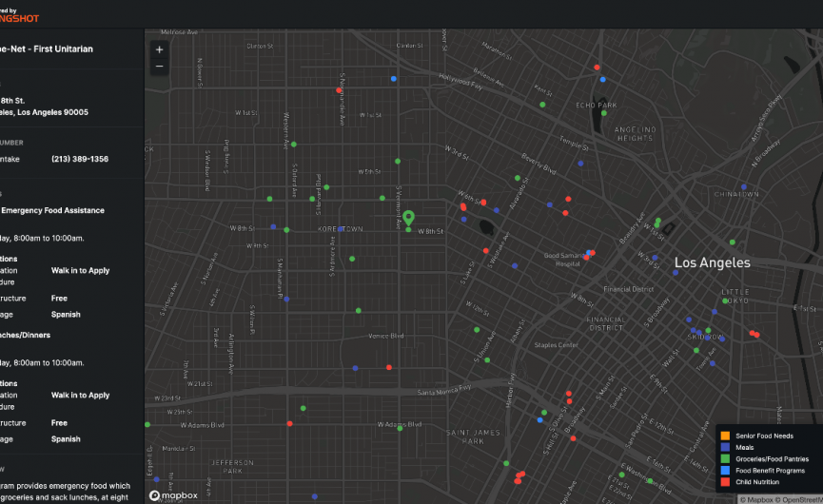The height and width of the screenshot is (504, 823).
Task: Select the red marker on S Normandie Ave
Action: [339, 90]
